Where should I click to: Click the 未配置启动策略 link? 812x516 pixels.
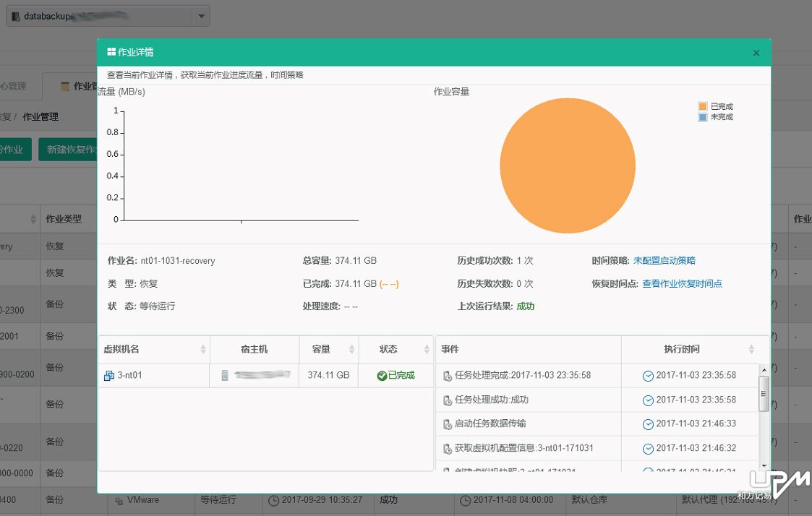[x=664, y=260]
